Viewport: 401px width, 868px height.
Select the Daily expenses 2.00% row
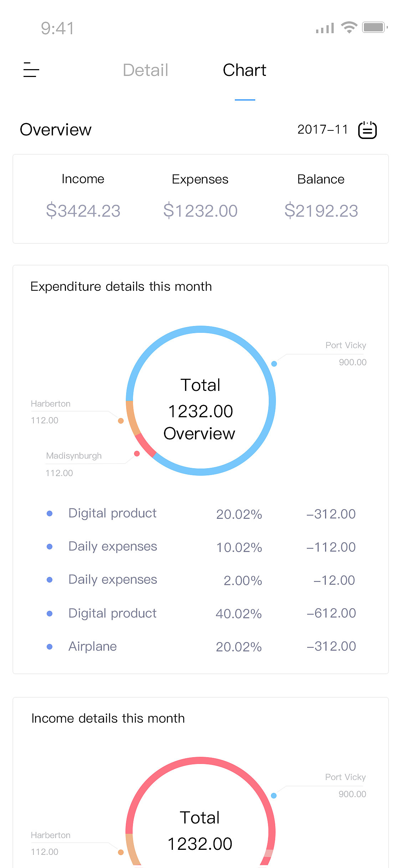click(200, 580)
